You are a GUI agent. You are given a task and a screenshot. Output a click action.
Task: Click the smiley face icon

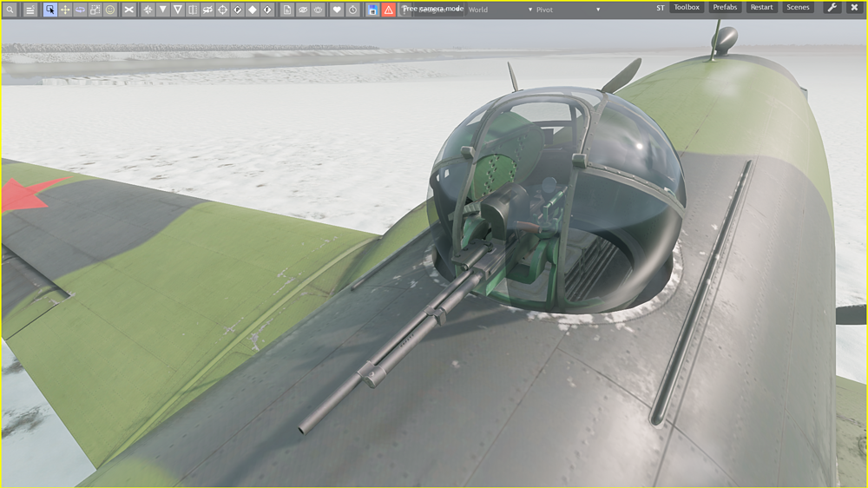(110, 10)
